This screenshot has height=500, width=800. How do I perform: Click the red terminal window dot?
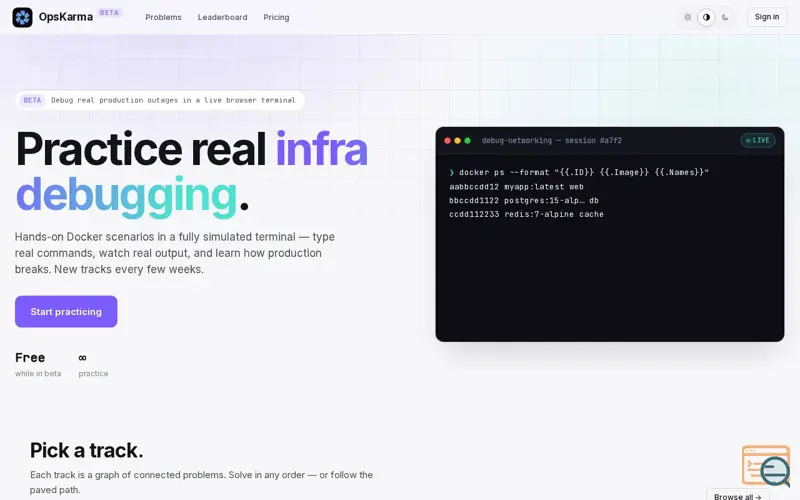click(x=447, y=140)
